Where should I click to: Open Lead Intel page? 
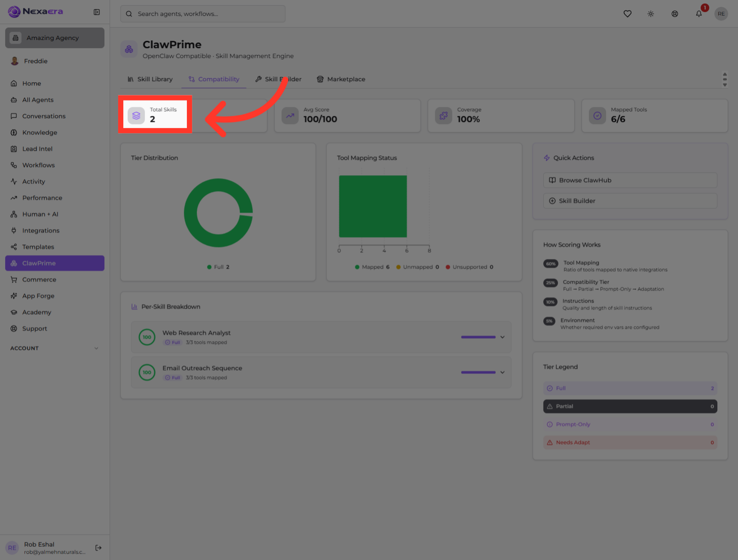coord(55,149)
